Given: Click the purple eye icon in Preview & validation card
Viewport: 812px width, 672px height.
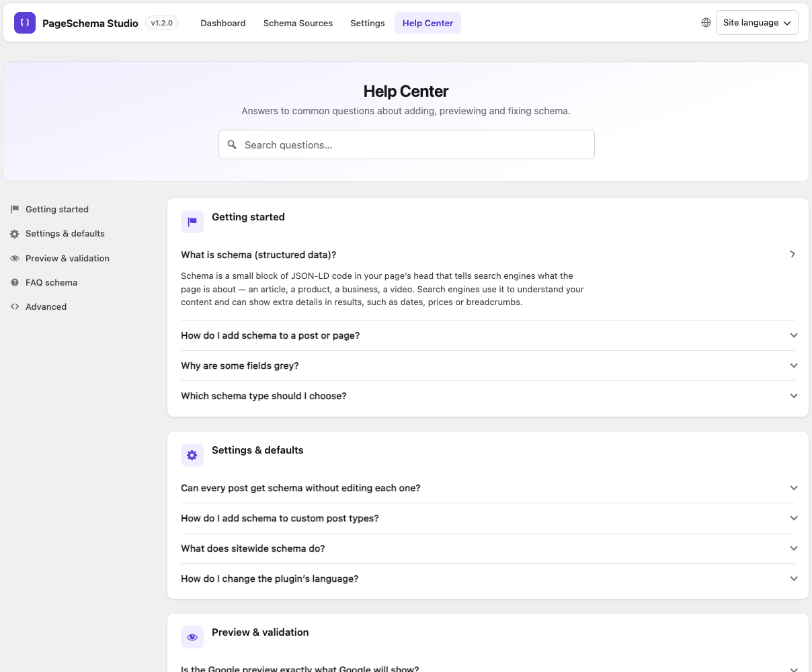Looking at the screenshot, I should click(192, 637).
